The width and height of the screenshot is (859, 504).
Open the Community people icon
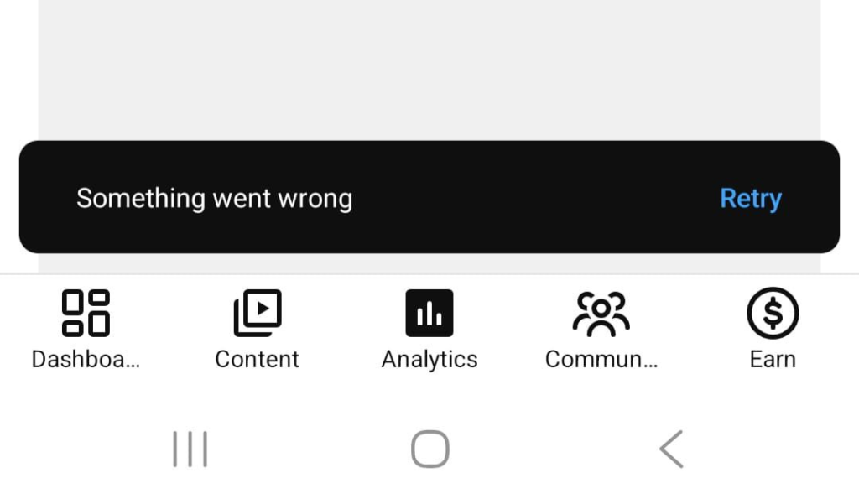tap(601, 313)
